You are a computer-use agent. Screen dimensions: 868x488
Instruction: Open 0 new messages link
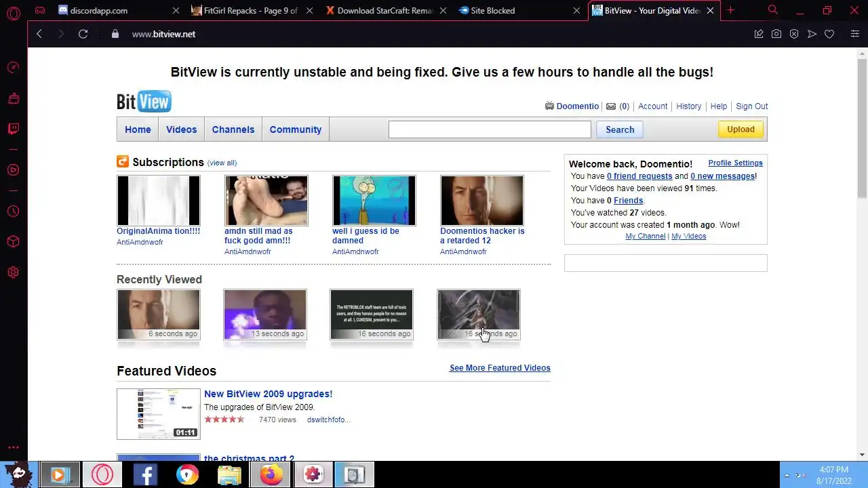pyautogui.click(x=722, y=176)
